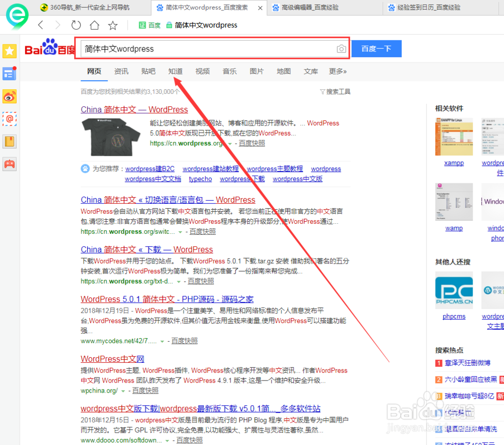Open mail @ icon in the sidebar
This screenshot has width=504, height=445.
click(x=9, y=119)
